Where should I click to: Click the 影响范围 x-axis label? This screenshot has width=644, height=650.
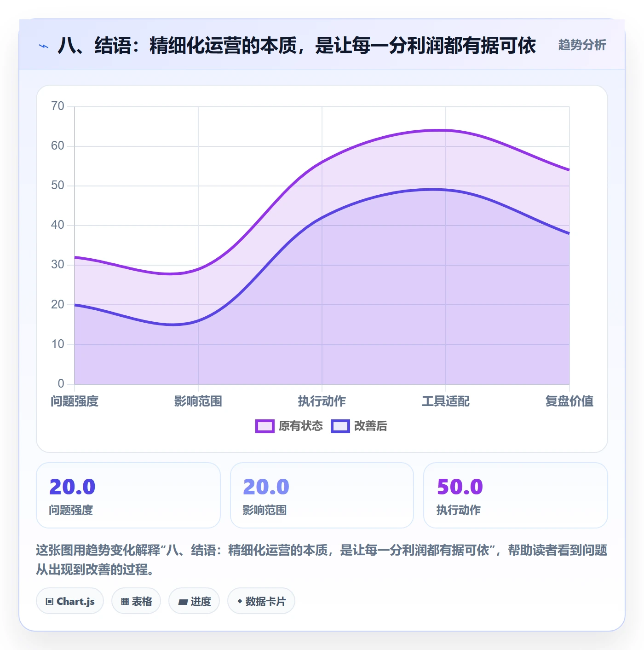(x=198, y=401)
